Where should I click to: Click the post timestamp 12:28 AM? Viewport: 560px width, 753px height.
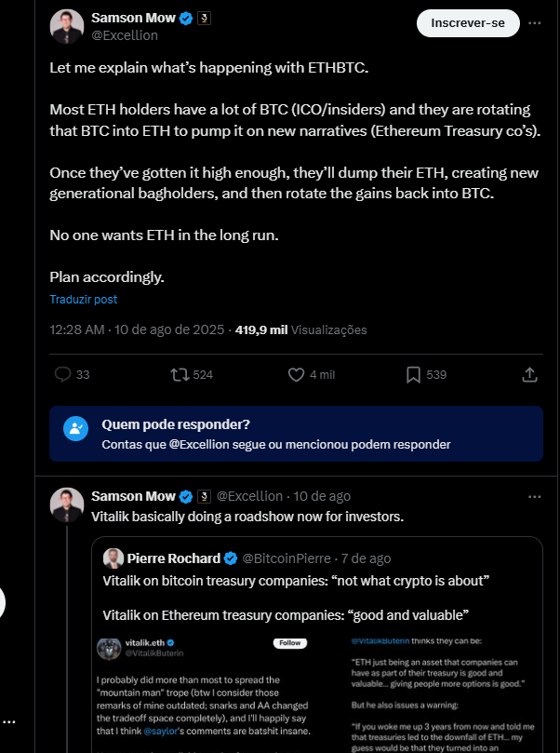click(x=77, y=329)
